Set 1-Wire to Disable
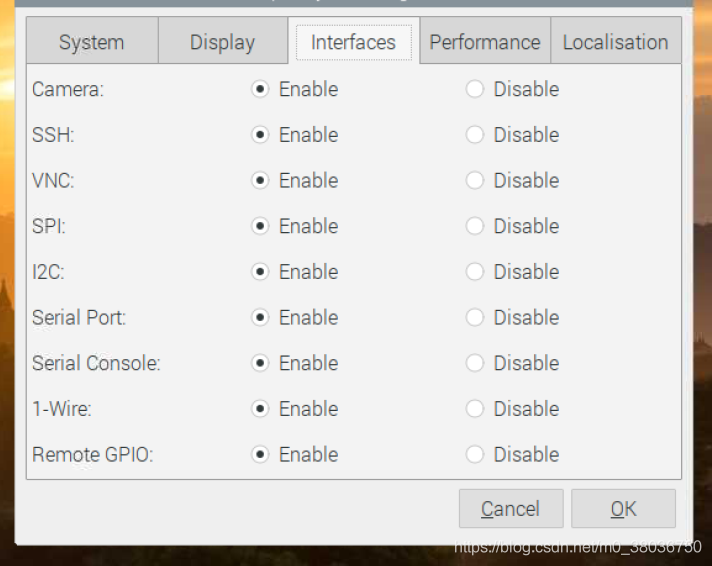The height and width of the screenshot is (566, 712). (475, 409)
